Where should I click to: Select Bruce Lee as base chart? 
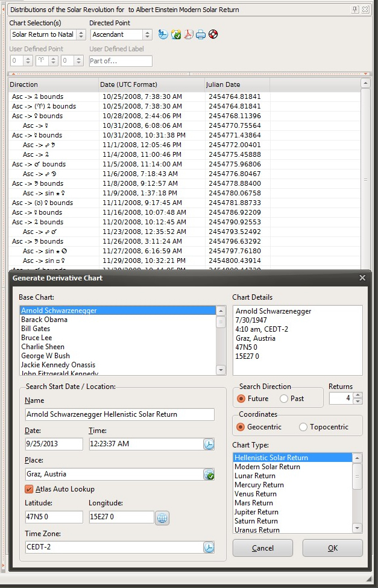(118, 338)
